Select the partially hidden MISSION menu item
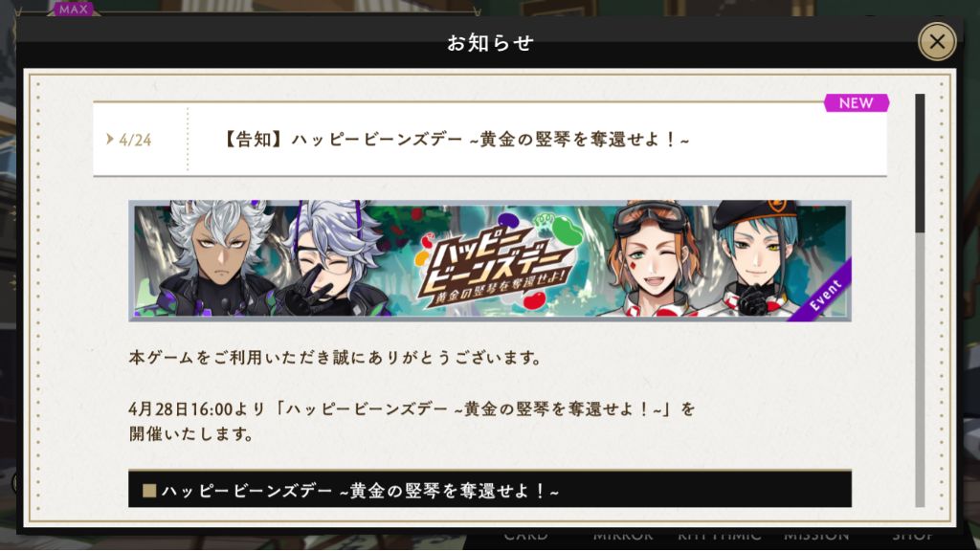This screenshot has height=551, width=980. coord(816,536)
